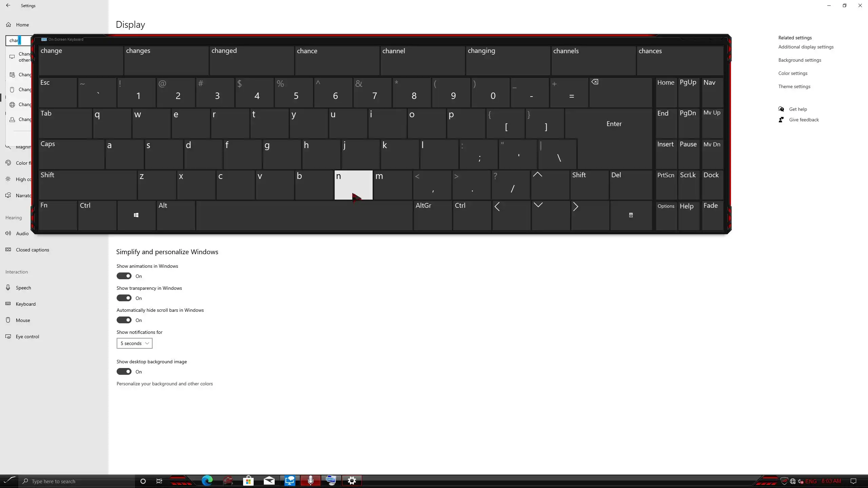Open Microsoft Edge from the taskbar
Viewport: 868px width, 488px height.
point(207,481)
